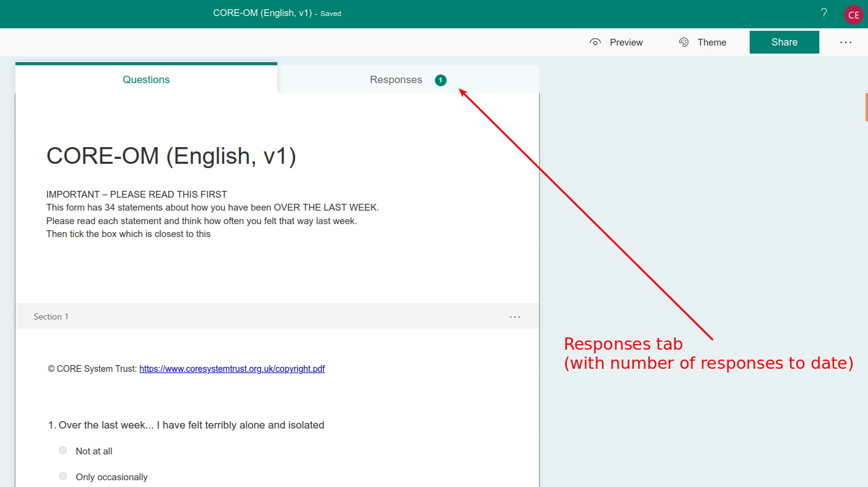The image size is (868, 487).
Task: Select the "Not at all" radio option
Action: click(x=62, y=450)
